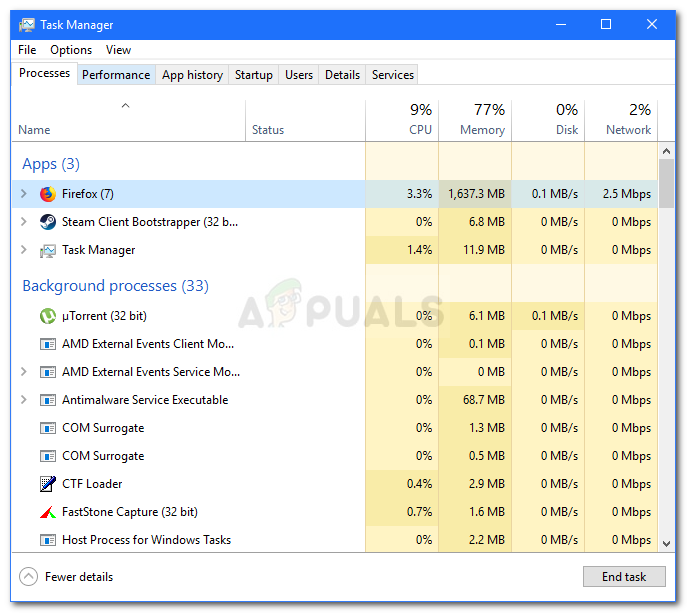
Task: Click the AMD External Events Client icon
Action: (48, 344)
